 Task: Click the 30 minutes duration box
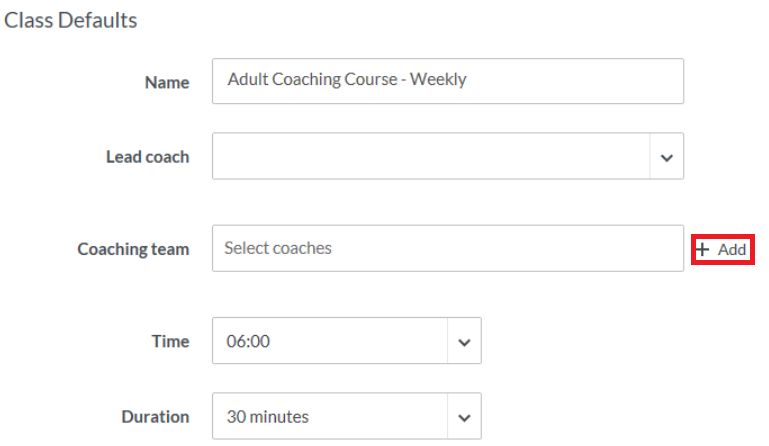(x=328, y=417)
